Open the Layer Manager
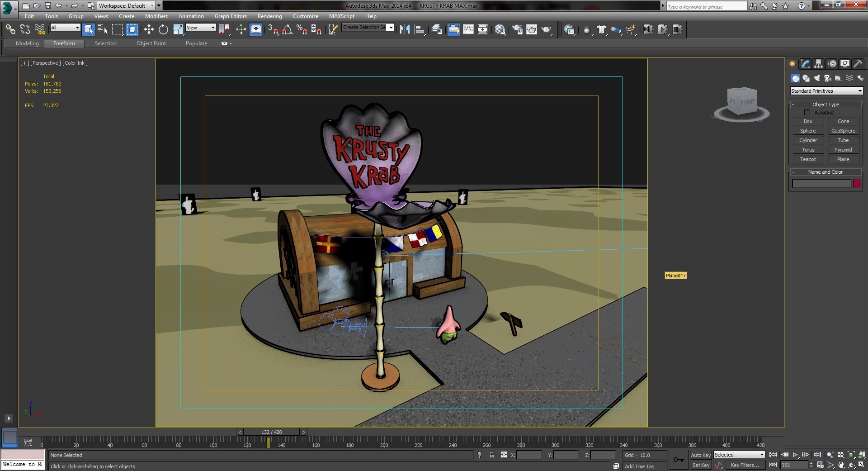Image resolution: width=868 pixels, height=471 pixels. coord(436,29)
